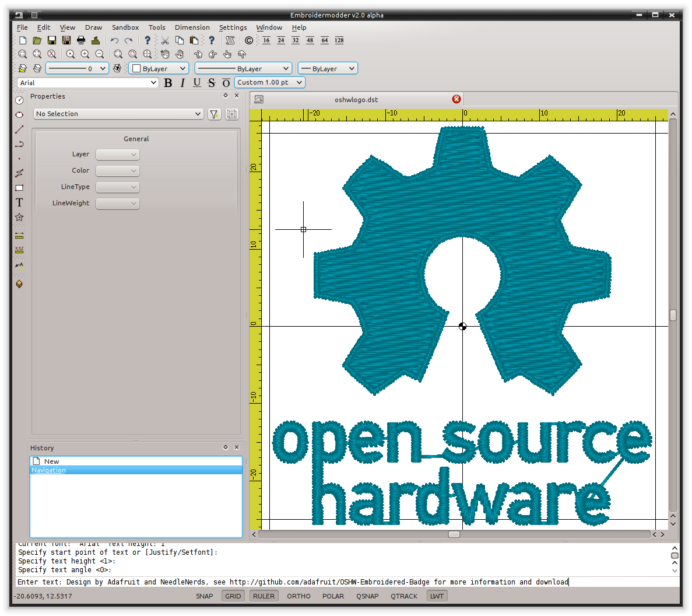Set icon size to 48
Image resolution: width=692 pixels, height=616 pixels.
click(310, 40)
